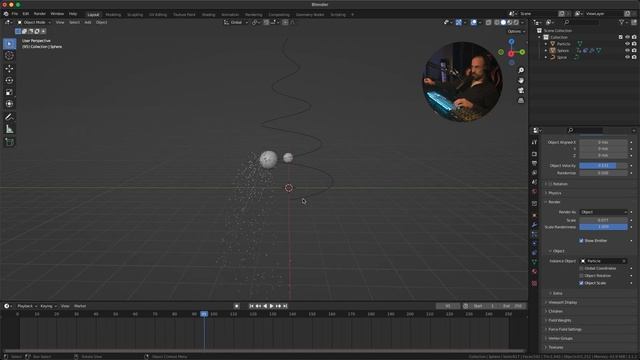The image size is (640, 360).
Task: Open the viewport Add menu
Action: [x=88, y=22]
